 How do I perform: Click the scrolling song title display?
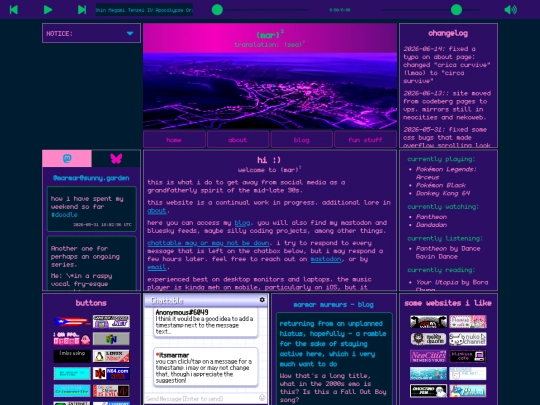tap(144, 10)
